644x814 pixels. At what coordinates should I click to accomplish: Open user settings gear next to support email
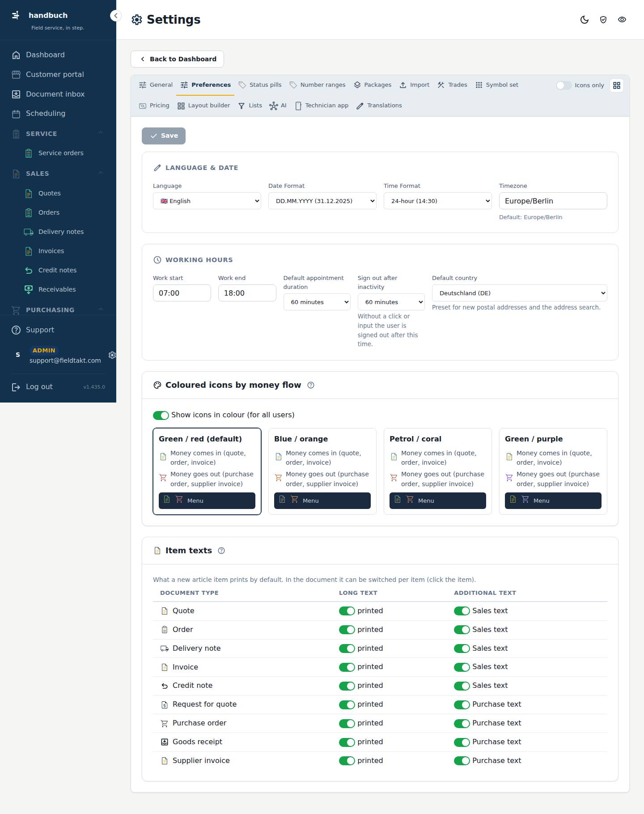112,355
